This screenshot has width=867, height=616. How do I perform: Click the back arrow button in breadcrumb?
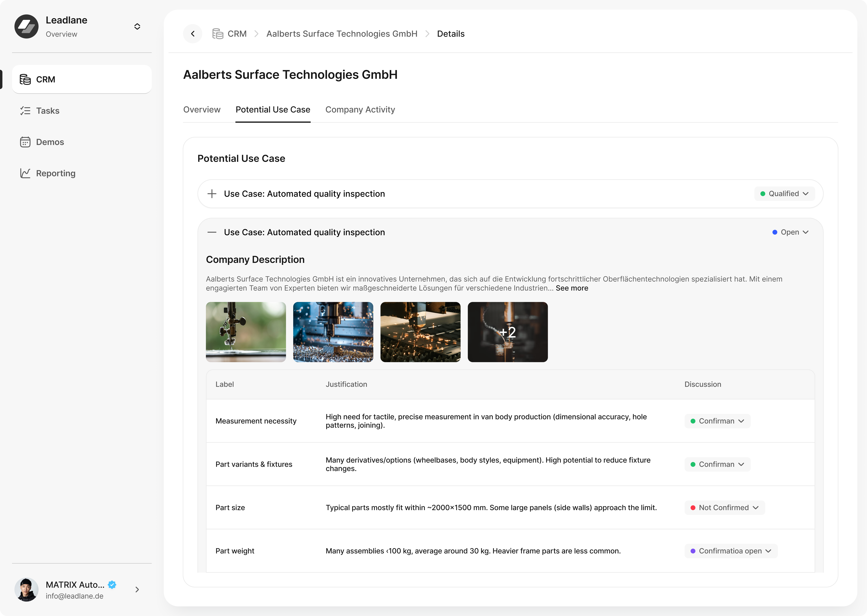coord(192,34)
